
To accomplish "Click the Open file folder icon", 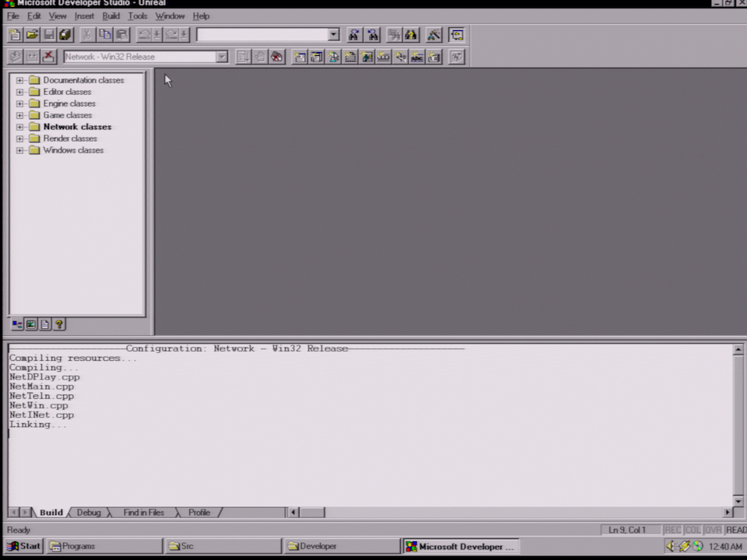I will (32, 35).
